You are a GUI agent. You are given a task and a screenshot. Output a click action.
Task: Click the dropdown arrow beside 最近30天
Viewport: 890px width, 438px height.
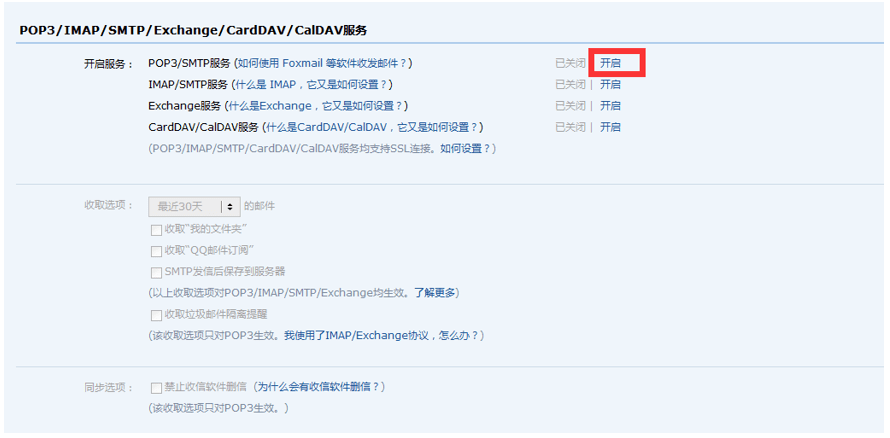click(230, 207)
